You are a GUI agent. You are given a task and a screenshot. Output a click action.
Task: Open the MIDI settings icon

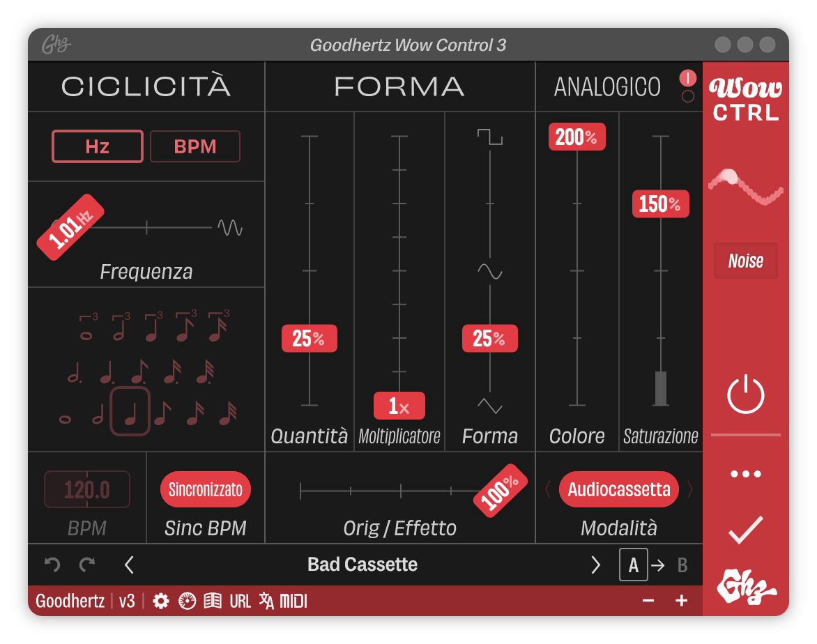(x=293, y=601)
